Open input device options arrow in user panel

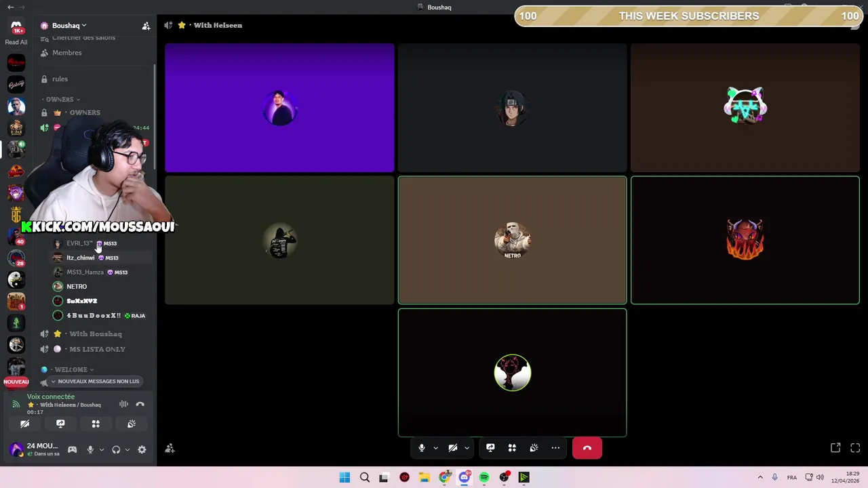point(102,449)
